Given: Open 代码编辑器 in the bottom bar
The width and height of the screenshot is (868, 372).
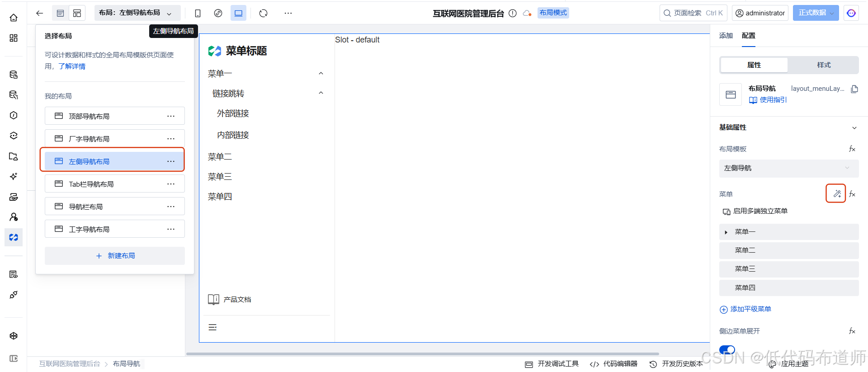Looking at the screenshot, I should click(x=614, y=364).
